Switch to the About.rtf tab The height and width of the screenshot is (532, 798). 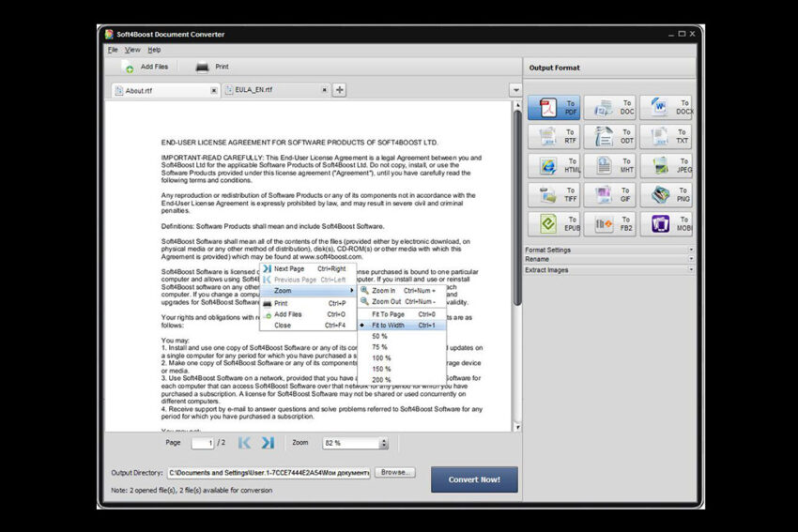[165, 90]
